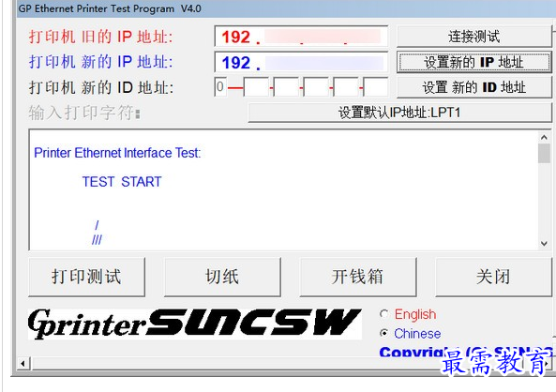Click the text area scroll up arrow
The width and height of the screenshot is (556, 392).
pyautogui.click(x=544, y=137)
